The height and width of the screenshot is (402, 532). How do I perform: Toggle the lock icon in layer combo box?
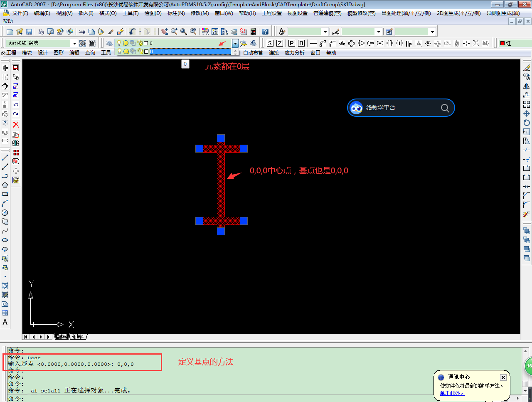pyautogui.click(x=140, y=43)
